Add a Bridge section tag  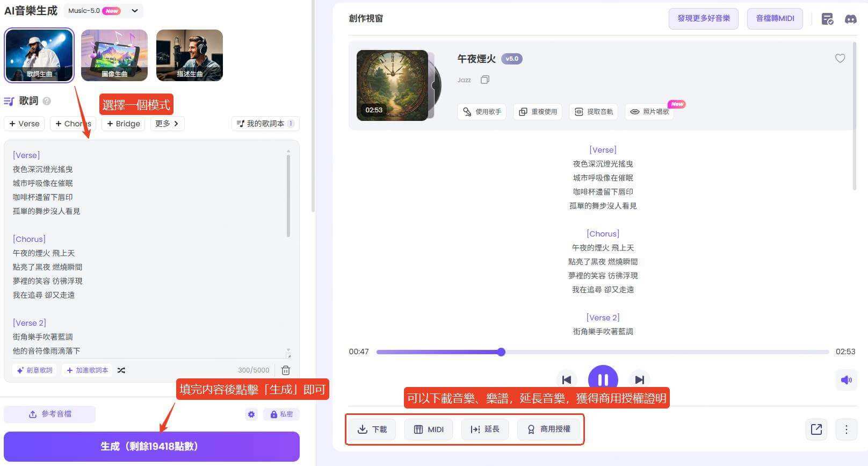tap(123, 124)
